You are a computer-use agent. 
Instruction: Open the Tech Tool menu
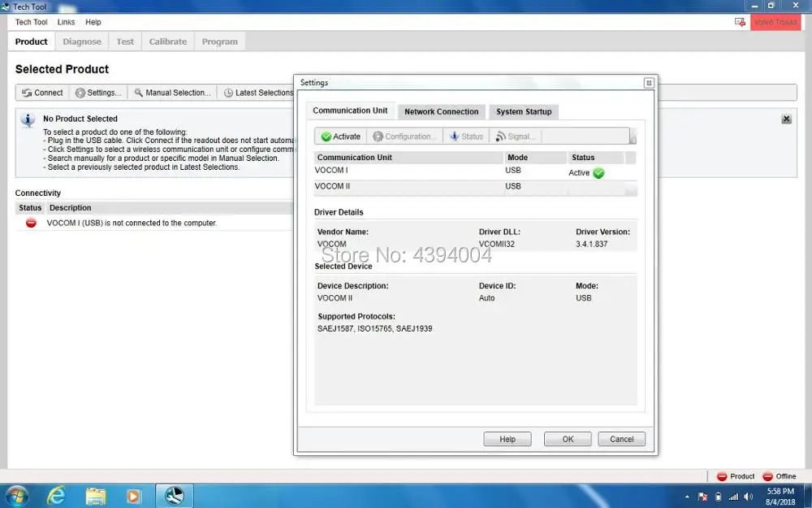click(31, 22)
